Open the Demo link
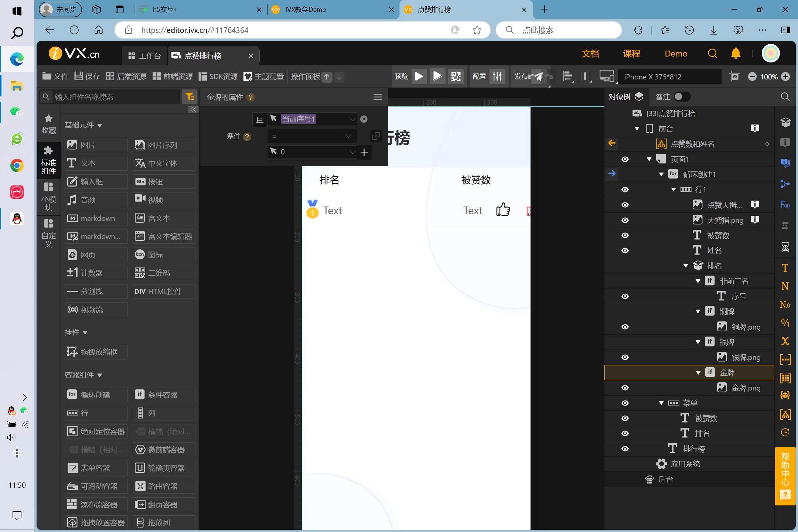798x532 pixels. [676, 54]
